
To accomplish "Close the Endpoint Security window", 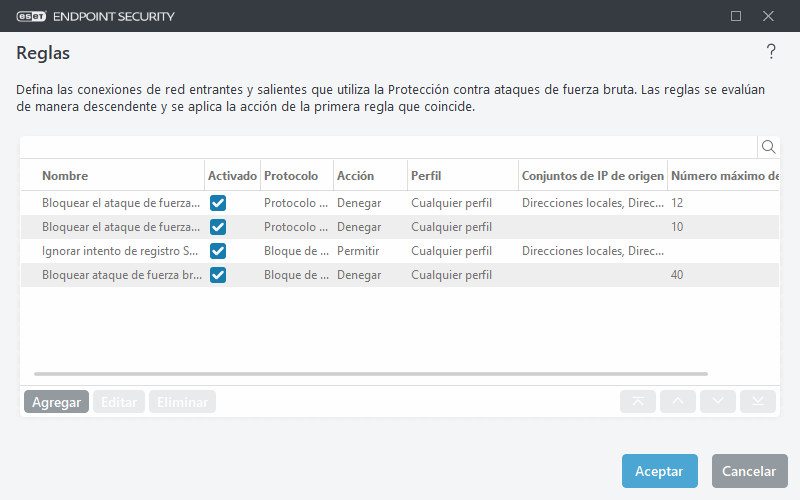I will pos(768,16).
